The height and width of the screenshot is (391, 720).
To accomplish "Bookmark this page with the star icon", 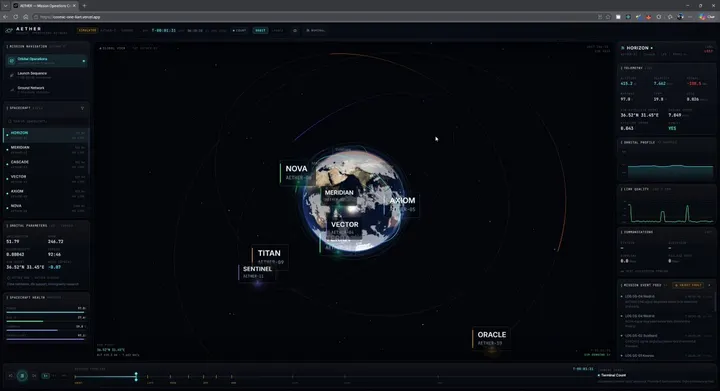I will tap(608, 17).
